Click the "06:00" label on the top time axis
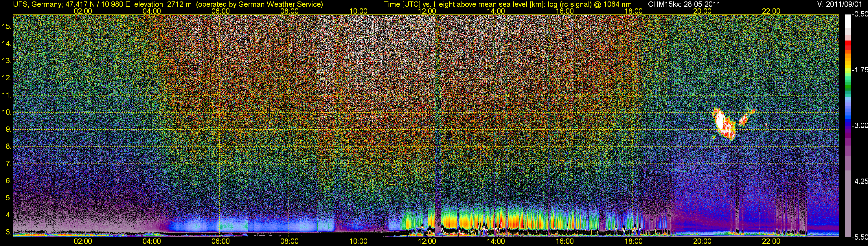The image size is (868, 246). (x=221, y=11)
